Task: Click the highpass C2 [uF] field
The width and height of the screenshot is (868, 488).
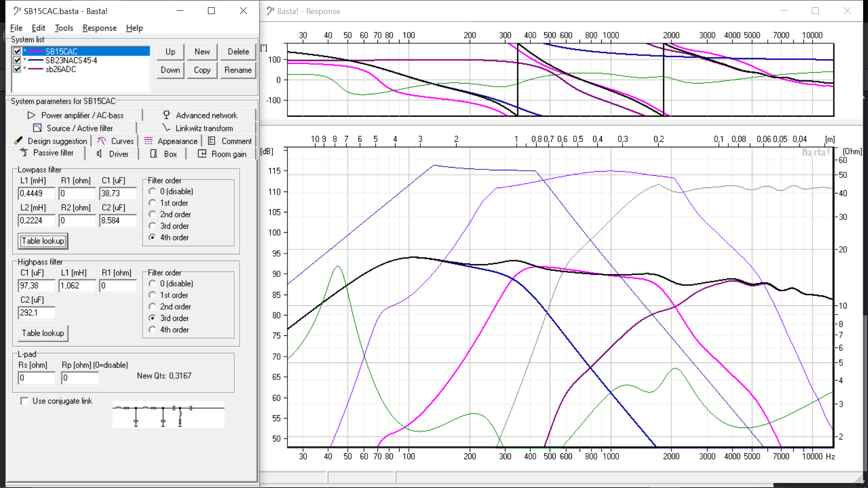Action: coord(37,313)
